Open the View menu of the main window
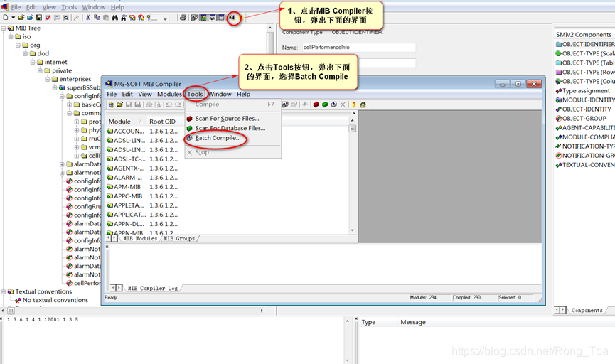 pyautogui.click(x=49, y=7)
